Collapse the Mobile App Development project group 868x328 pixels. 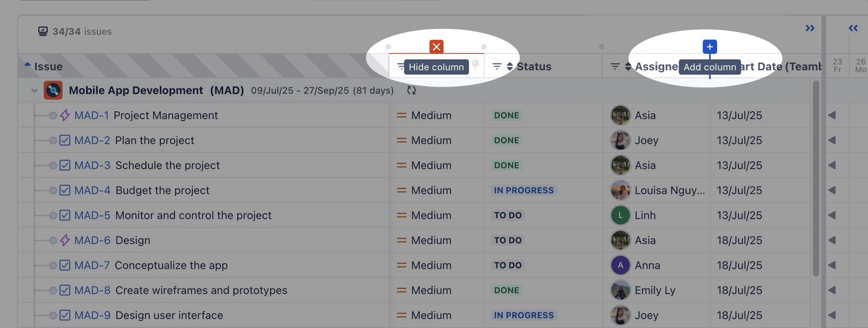pos(34,91)
